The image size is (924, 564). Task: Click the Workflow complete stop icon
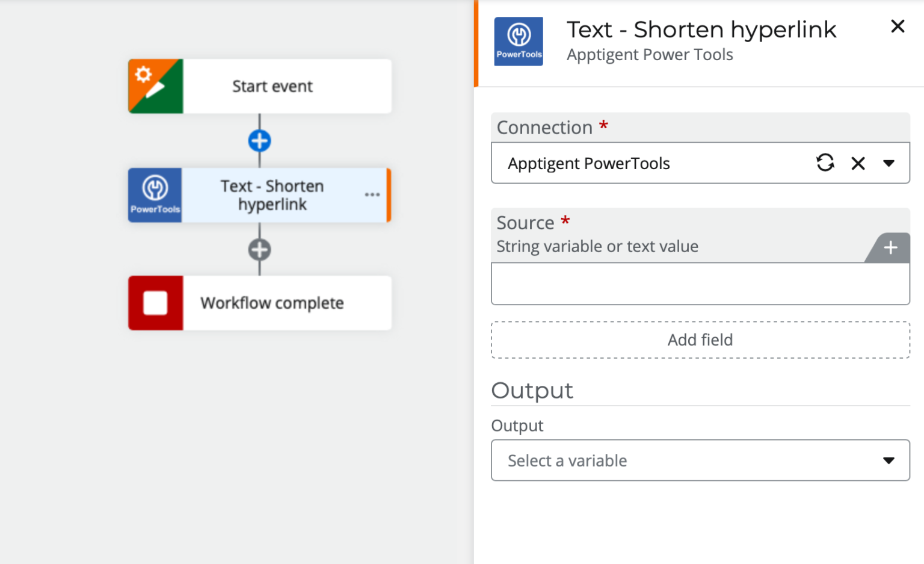[x=155, y=303]
